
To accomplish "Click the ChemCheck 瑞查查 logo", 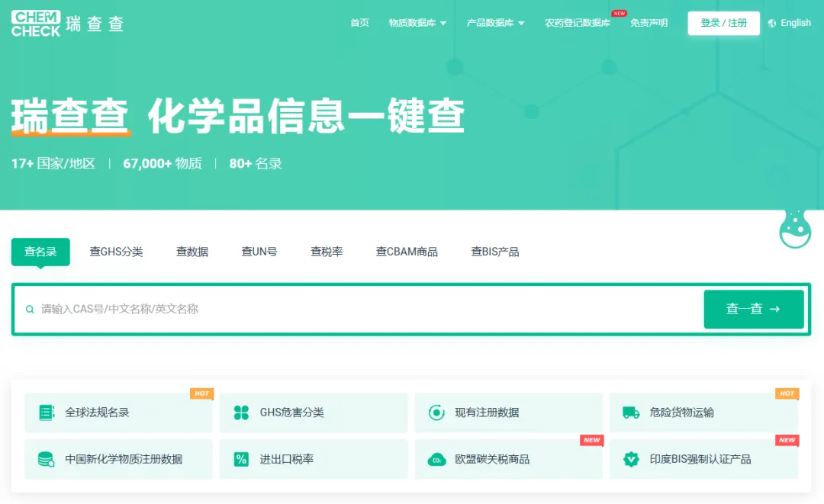I will 67,24.
